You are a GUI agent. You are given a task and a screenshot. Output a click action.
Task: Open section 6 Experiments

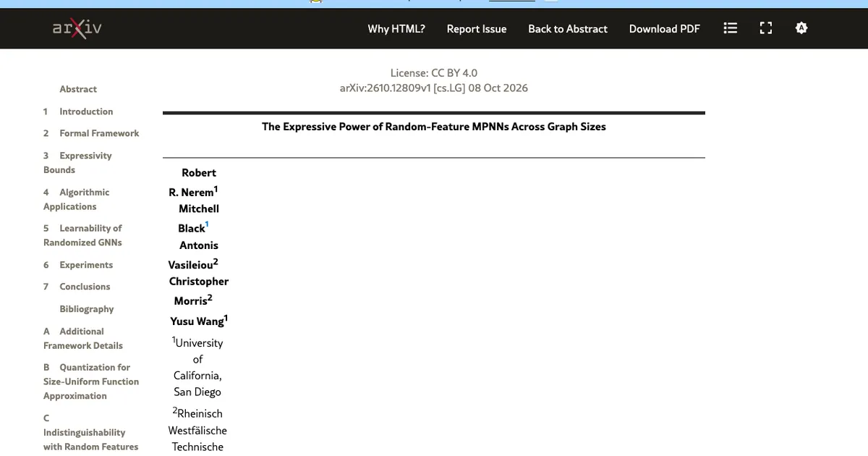tap(78, 265)
